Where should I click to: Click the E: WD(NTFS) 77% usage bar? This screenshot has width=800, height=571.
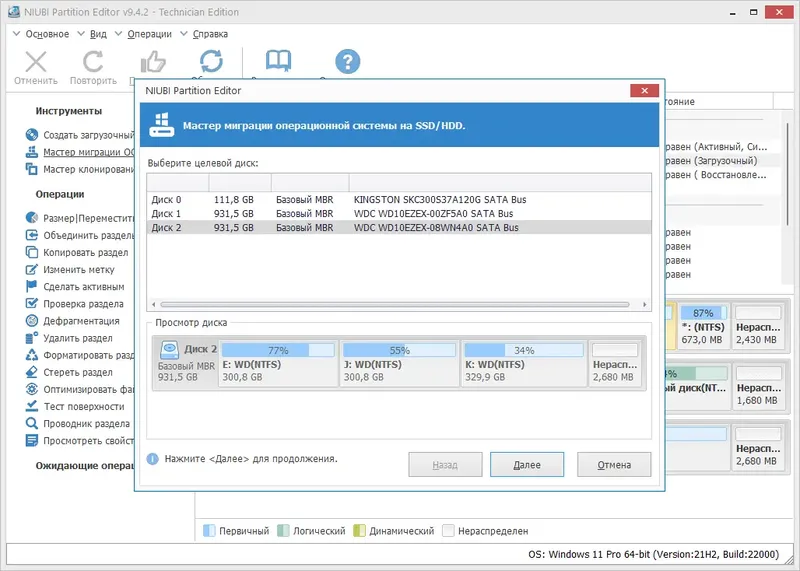coord(278,350)
